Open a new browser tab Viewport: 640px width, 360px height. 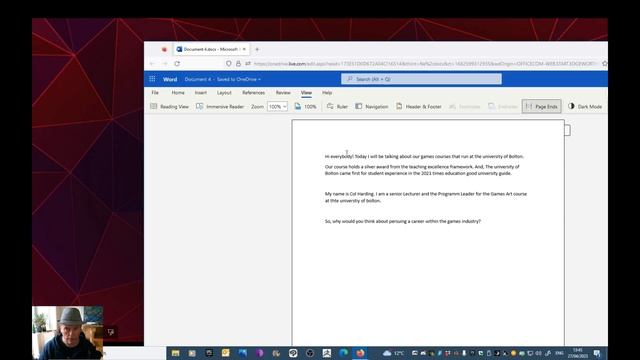click(257, 49)
